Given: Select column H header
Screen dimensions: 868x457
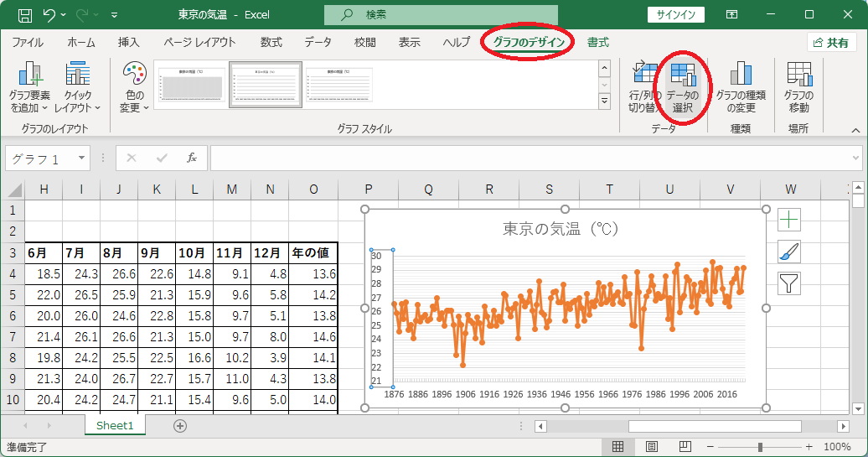Looking at the screenshot, I should pos(44,190).
